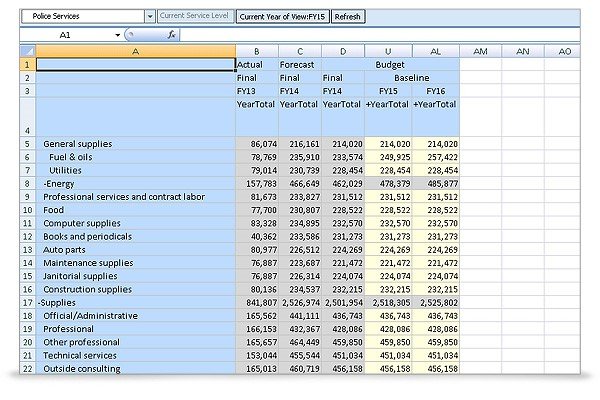The image size is (600, 400).
Task: Select the Fuel & oils row label
Action: point(71,157)
